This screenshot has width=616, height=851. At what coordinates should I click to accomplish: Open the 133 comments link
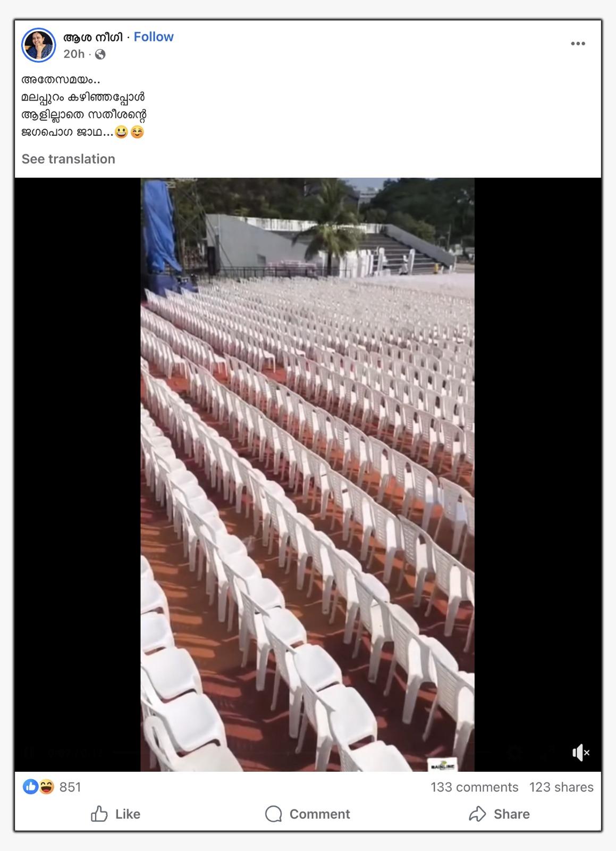pos(474,787)
